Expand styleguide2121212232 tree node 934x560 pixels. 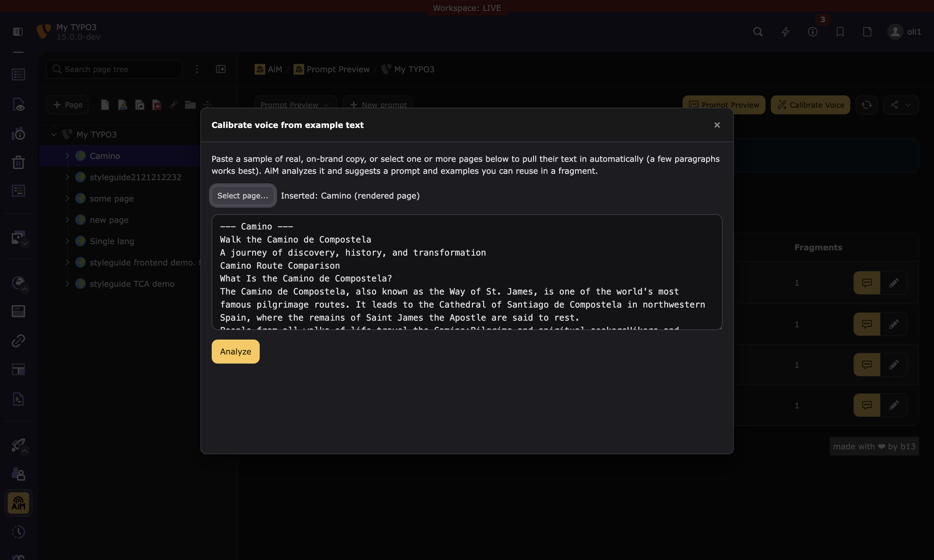click(67, 177)
